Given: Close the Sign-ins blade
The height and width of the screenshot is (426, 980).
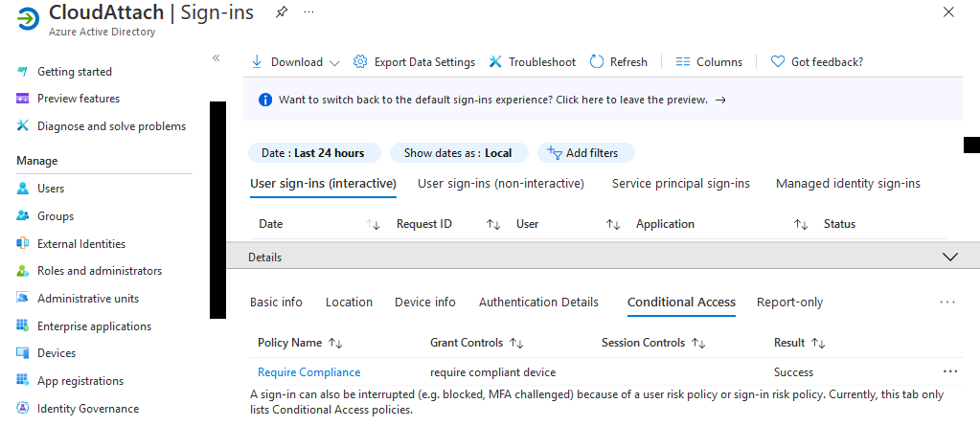Looking at the screenshot, I should tap(948, 11).
